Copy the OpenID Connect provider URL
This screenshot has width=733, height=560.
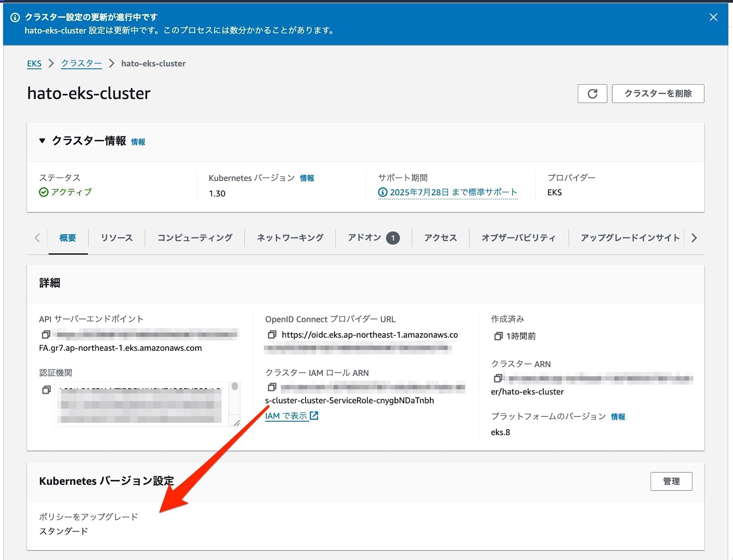[272, 334]
